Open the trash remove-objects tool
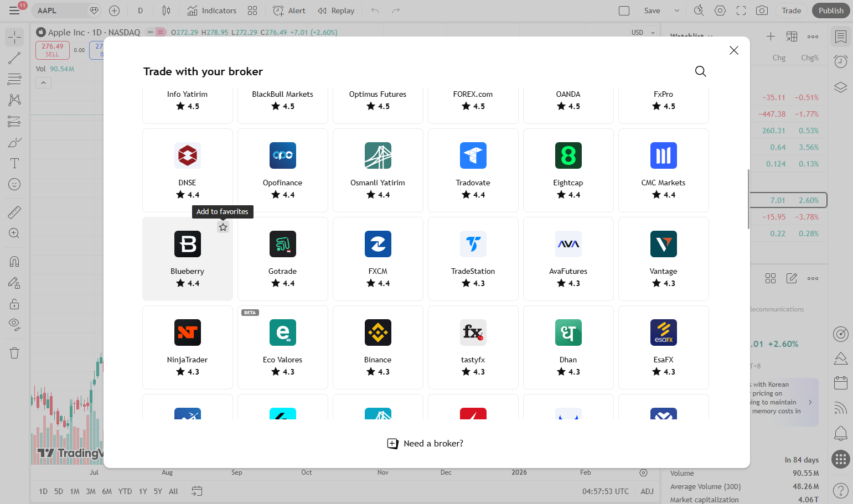Image resolution: width=853 pixels, height=504 pixels. point(14,353)
